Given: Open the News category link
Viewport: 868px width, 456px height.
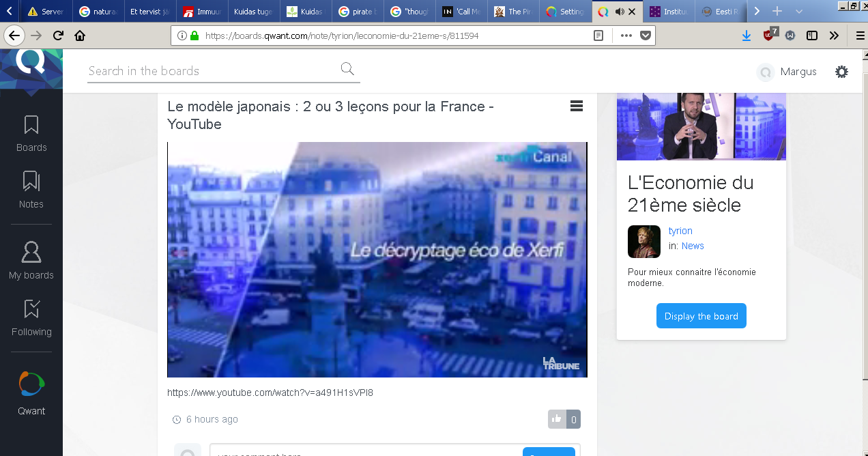Looking at the screenshot, I should click(x=693, y=246).
